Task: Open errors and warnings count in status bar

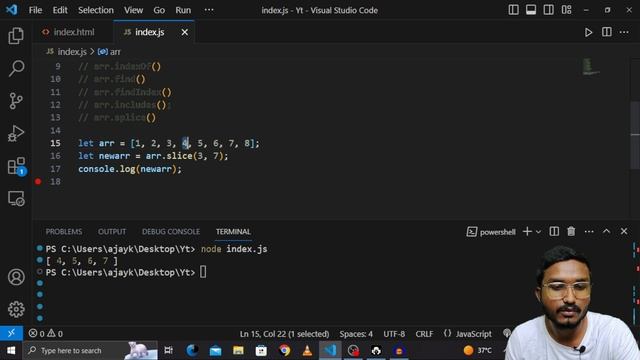Action: coord(45,333)
